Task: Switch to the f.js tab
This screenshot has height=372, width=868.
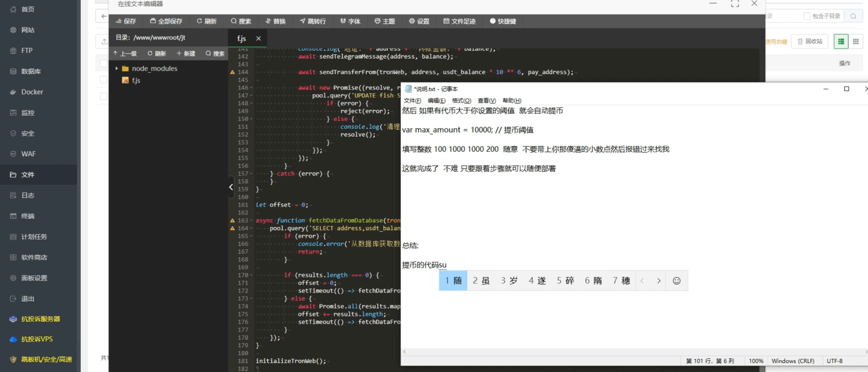Action: click(241, 38)
